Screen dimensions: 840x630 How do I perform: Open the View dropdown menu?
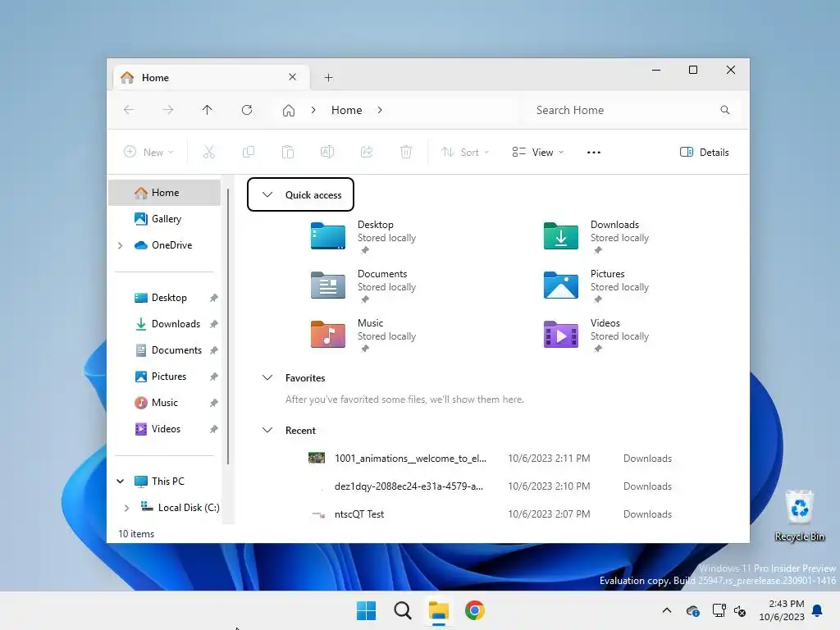537,152
